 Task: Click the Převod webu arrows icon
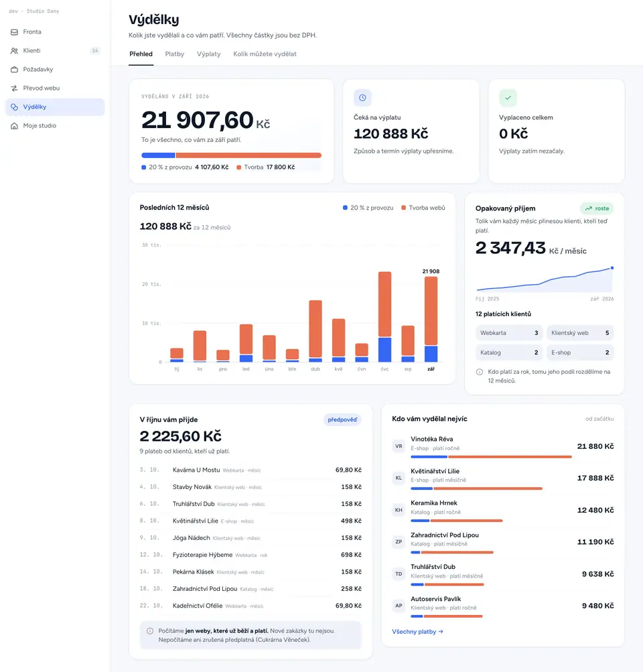click(x=14, y=88)
